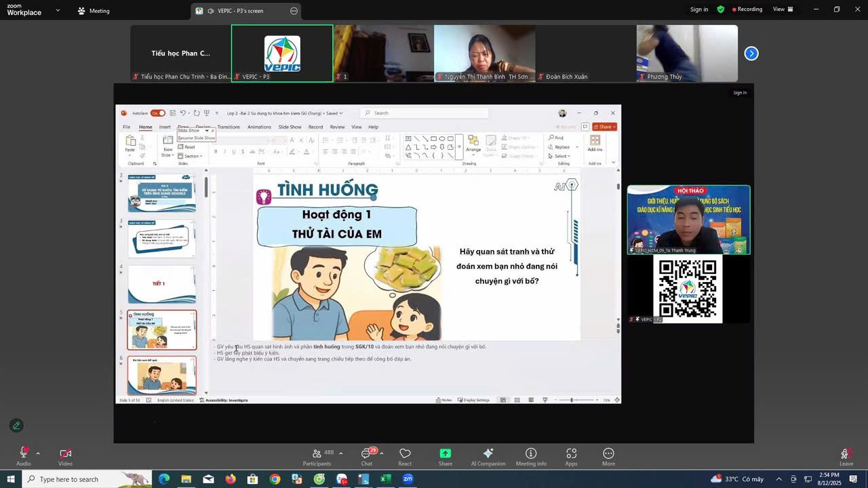Open the Chat panel
The image size is (868, 488).
(366, 454)
